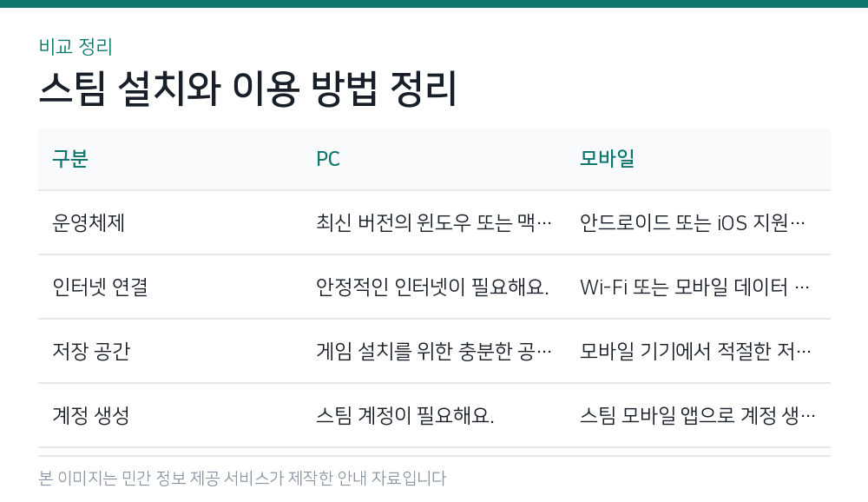Click the cell '안정적인 인터넷이 필요해요.'
868x502 pixels.
point(432,287)
